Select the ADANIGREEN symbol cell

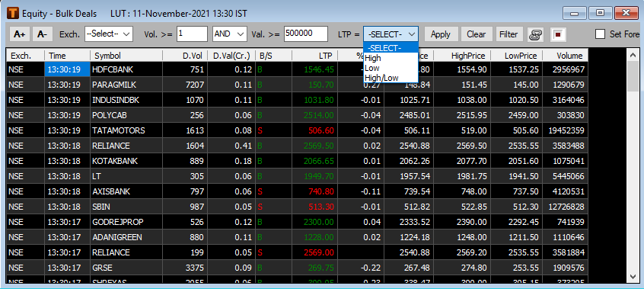126,237
